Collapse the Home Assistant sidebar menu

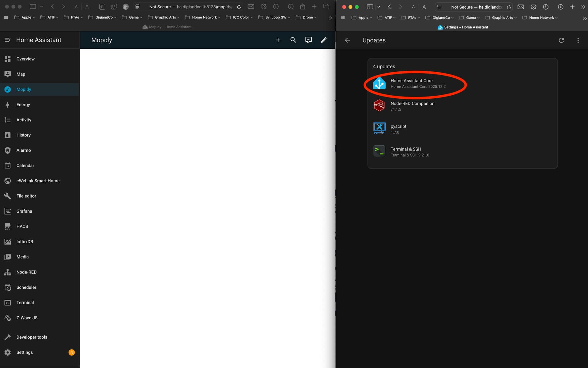(x=8, y=40)
